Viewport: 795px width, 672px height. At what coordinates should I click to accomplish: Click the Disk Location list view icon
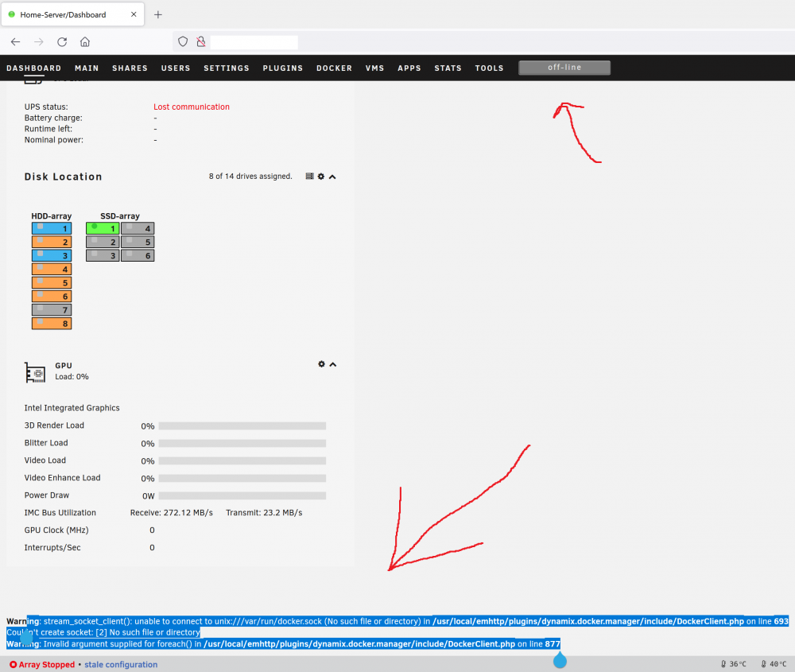pos(310,177)
